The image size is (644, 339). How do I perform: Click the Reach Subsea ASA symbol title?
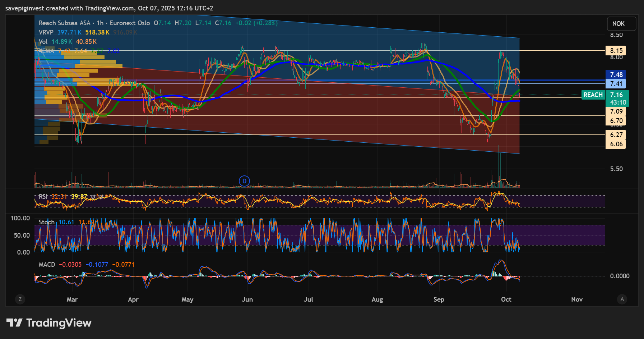pyautogui.click(x=64, y=23)
